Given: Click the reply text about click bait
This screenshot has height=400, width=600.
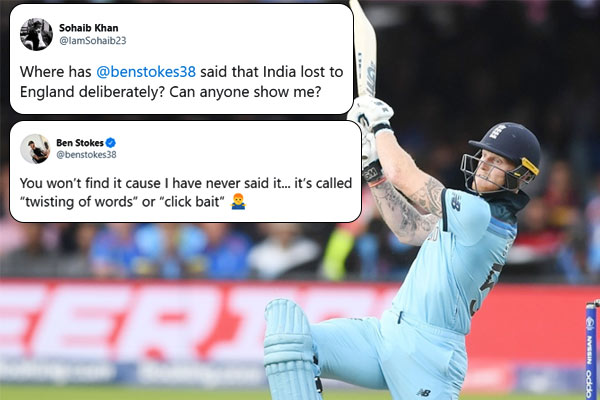Looking at the screenshot, I should click(x=186, y=193).
